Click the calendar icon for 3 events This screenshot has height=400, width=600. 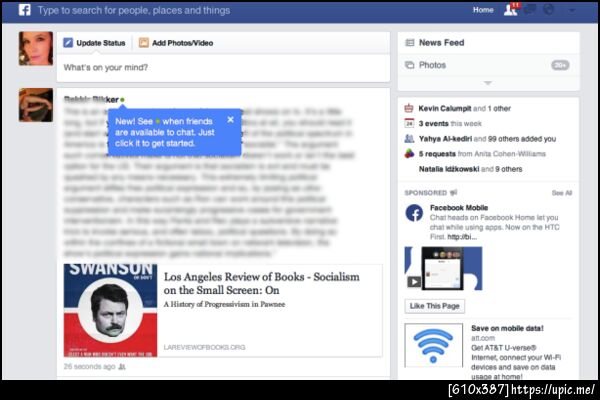pyautogui.click(x=409, y=123)
